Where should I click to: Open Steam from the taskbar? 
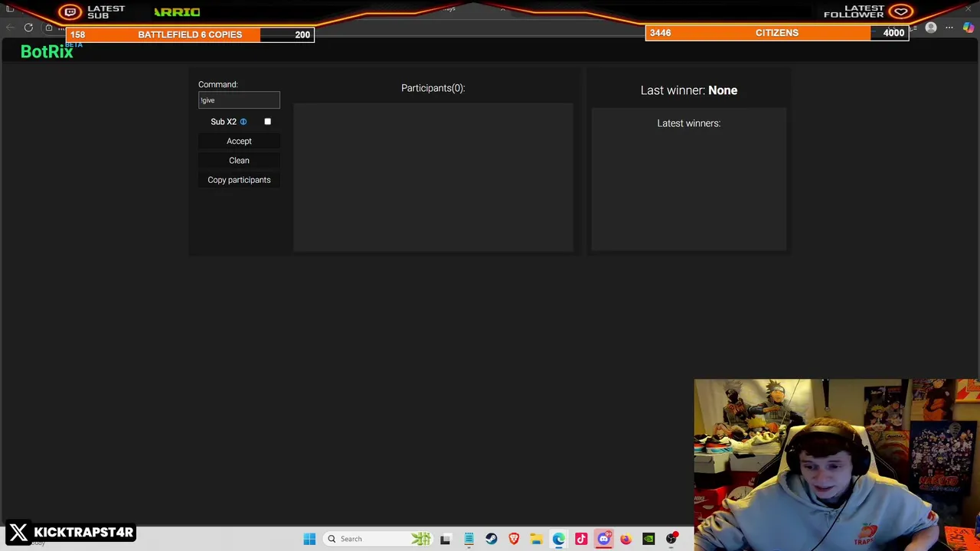(x=492, y=539)
